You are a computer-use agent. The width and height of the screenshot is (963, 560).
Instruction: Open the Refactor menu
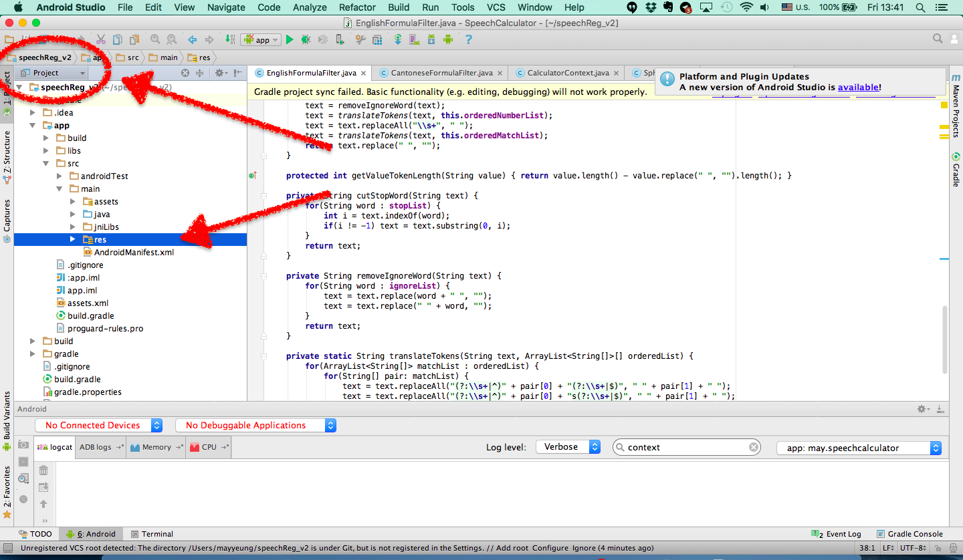(357, 7)
